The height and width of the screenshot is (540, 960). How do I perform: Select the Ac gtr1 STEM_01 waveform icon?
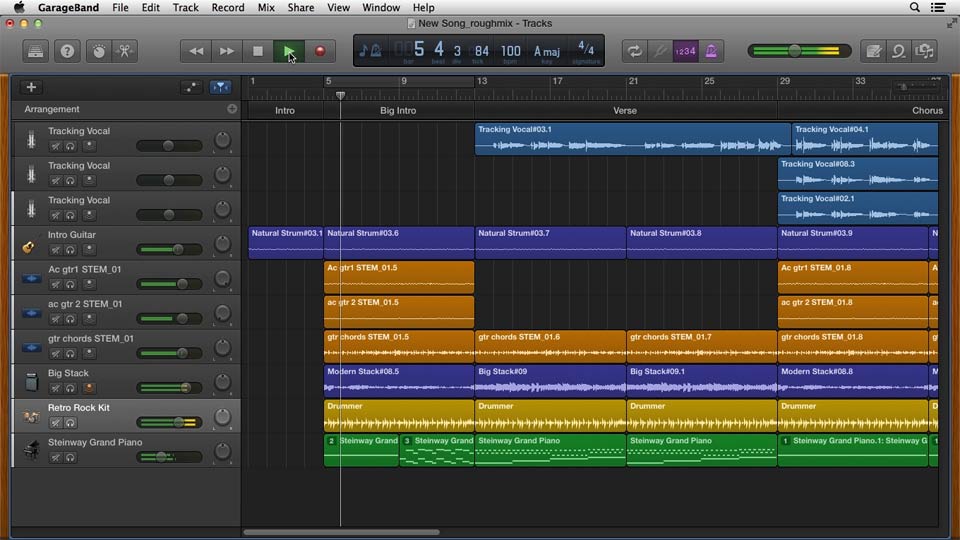31,279
